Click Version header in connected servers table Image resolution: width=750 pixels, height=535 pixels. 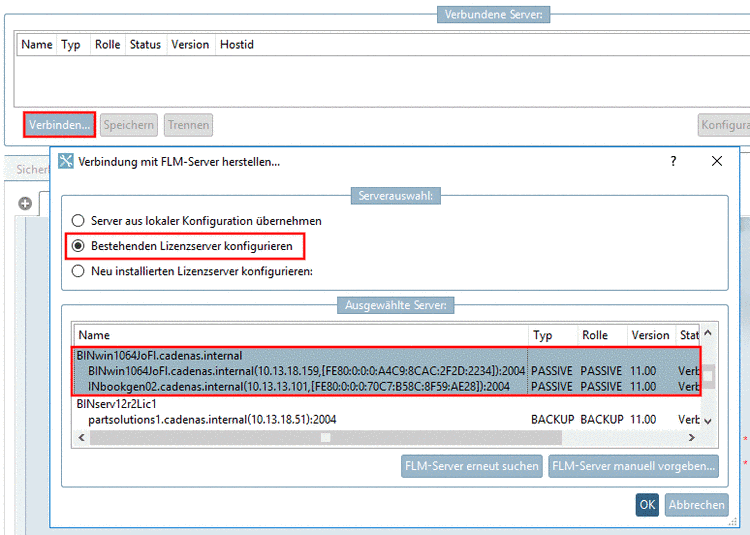point(190,44)
